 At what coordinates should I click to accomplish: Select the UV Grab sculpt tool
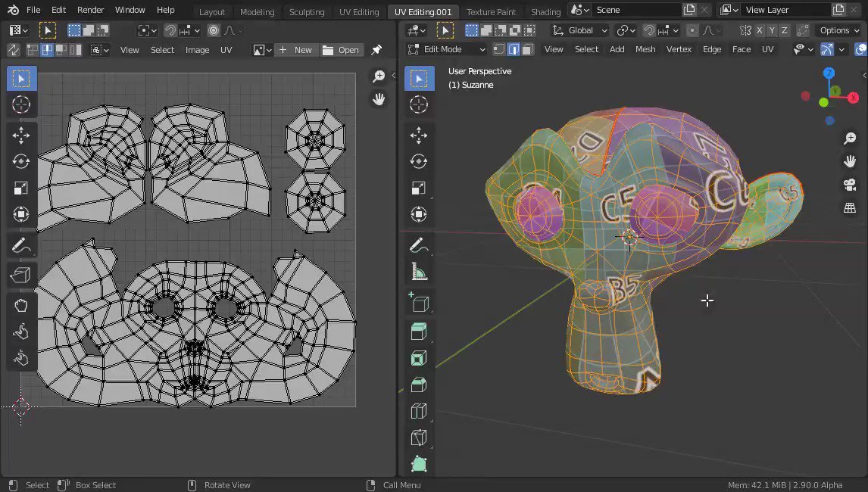coord(21,306)
